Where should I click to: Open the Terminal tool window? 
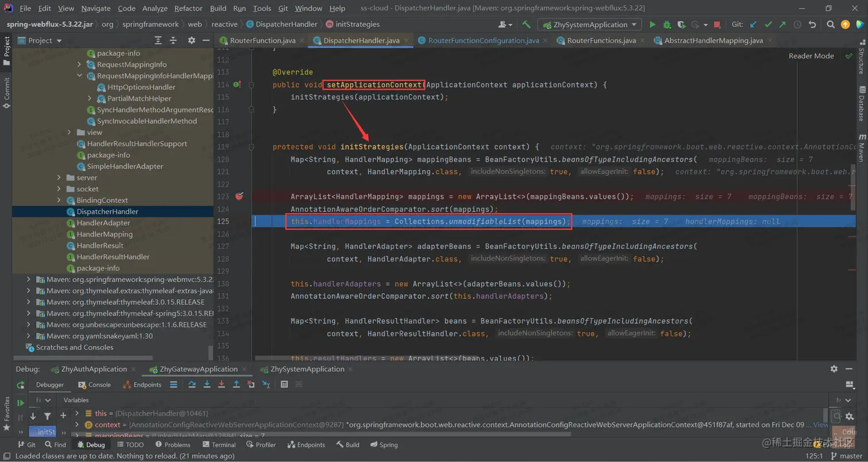[x=218, y=445]
